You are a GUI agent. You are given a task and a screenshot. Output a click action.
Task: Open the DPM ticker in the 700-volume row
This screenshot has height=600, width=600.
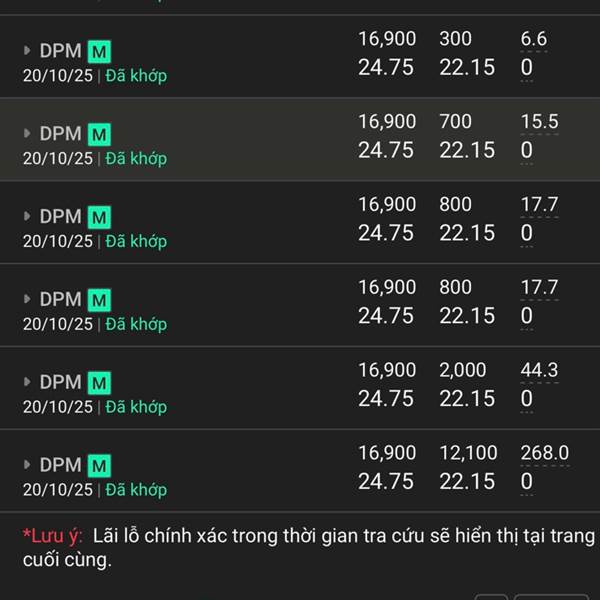[60, 134]
